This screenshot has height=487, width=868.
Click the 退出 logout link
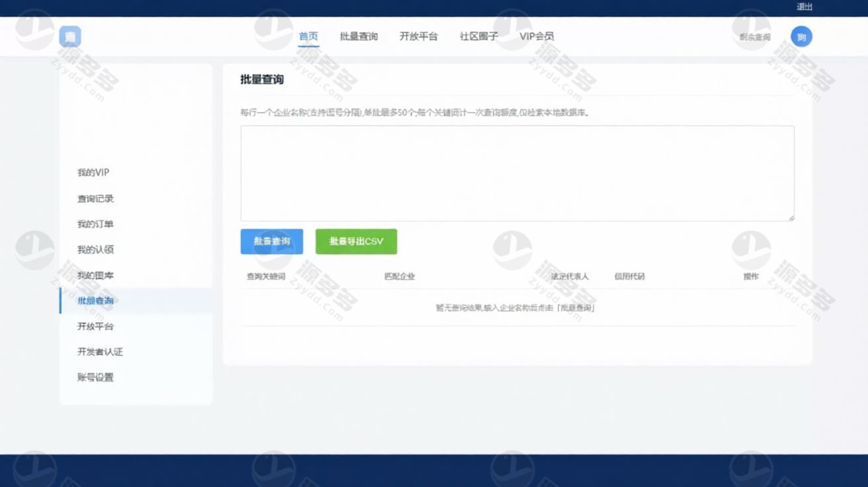(804, 7)
